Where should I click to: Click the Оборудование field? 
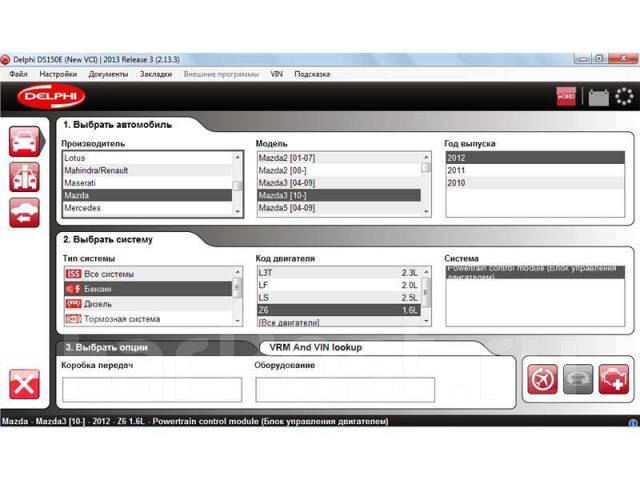tap(345, 390)
